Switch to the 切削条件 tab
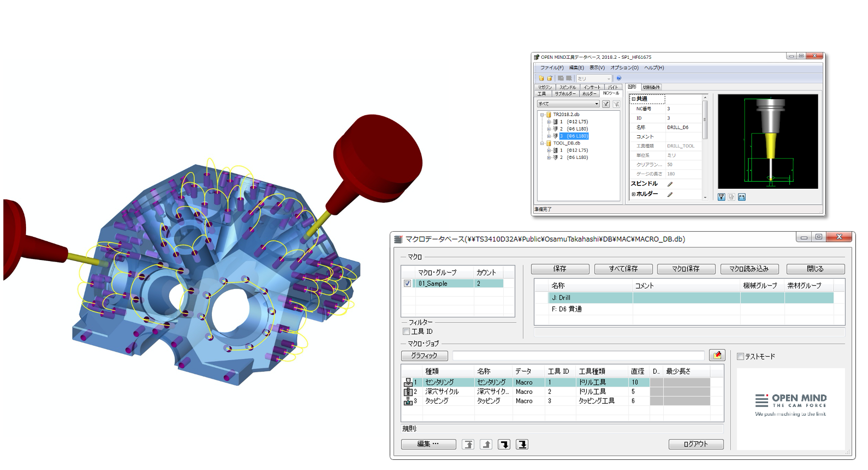868x470 pixels. [x=651, y=87]
